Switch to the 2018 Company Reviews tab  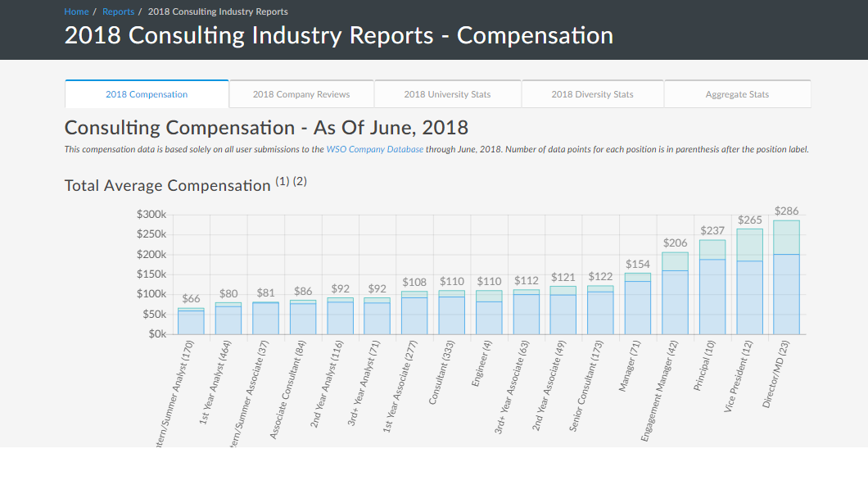point(301,94)
